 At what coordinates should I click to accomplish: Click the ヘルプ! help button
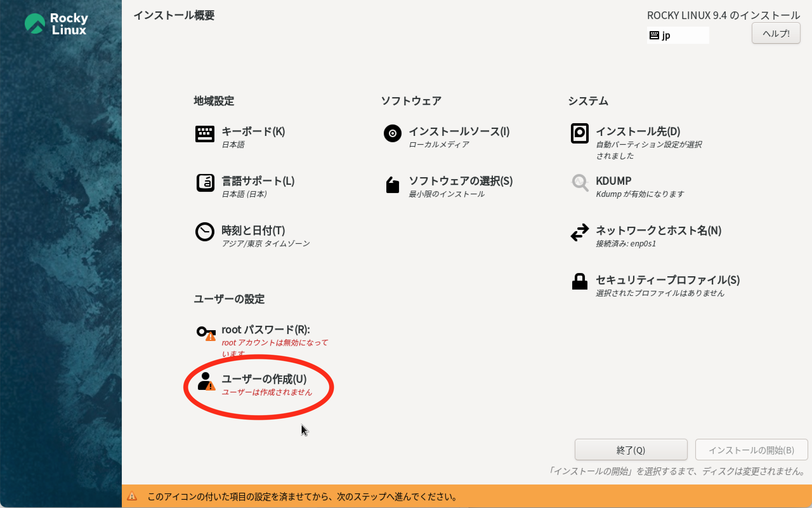pos(776,33)
